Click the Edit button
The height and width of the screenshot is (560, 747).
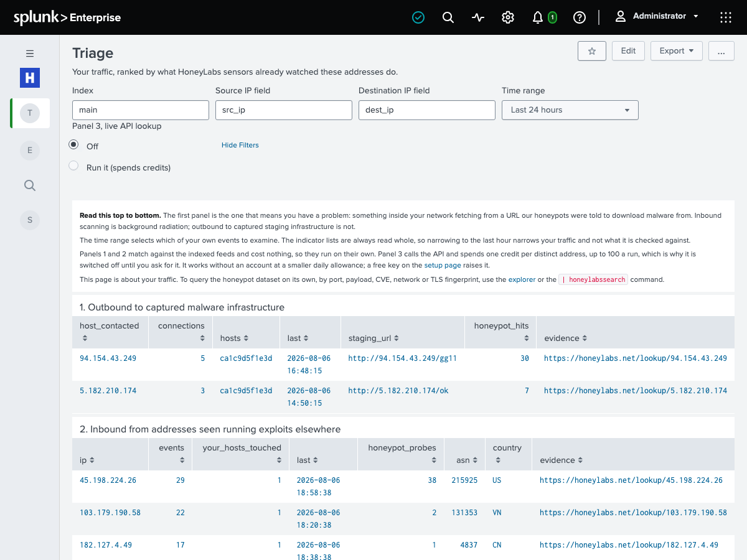[x=628, y=51]
